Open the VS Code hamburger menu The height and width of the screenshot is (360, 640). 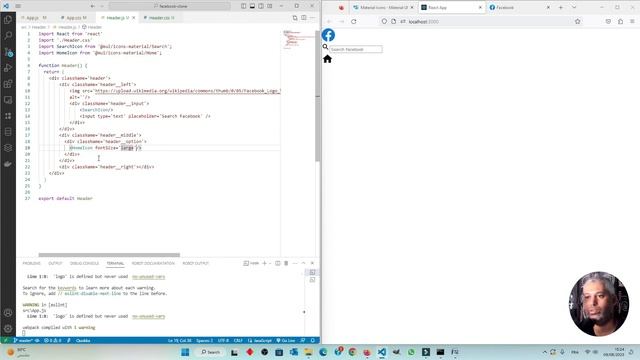pos(18,6)
